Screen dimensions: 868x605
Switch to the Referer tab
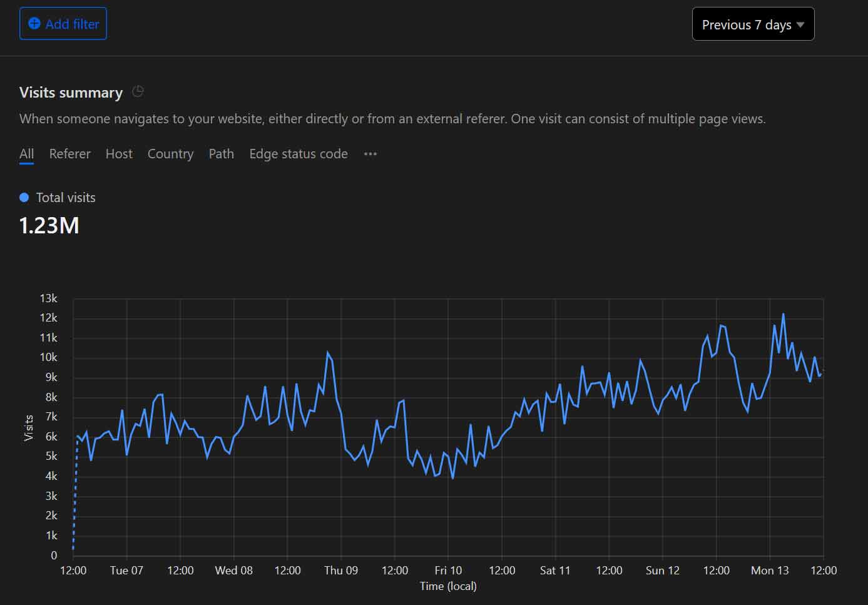69,154
